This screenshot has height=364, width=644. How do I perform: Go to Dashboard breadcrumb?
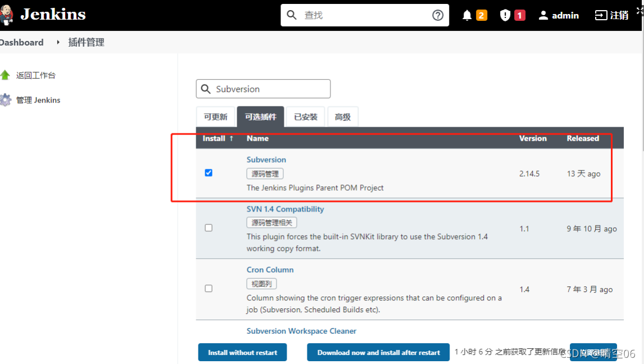click(21, 42)
